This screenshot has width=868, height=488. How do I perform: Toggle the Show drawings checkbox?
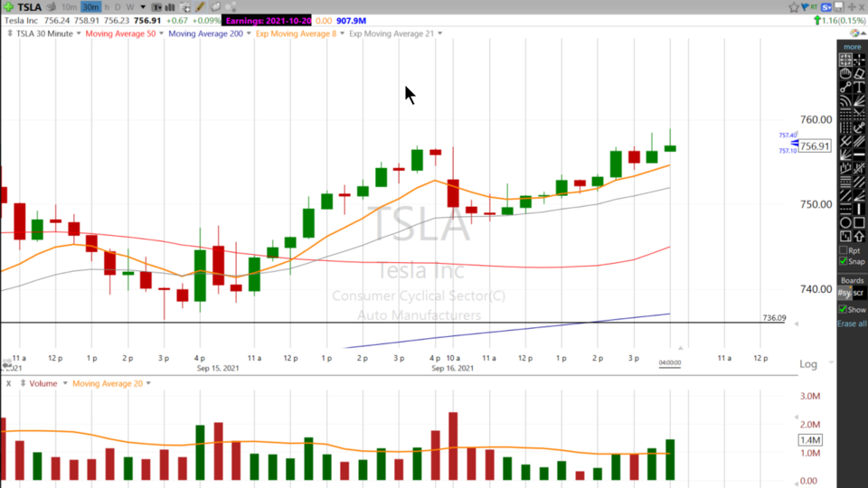pos(844,310)
